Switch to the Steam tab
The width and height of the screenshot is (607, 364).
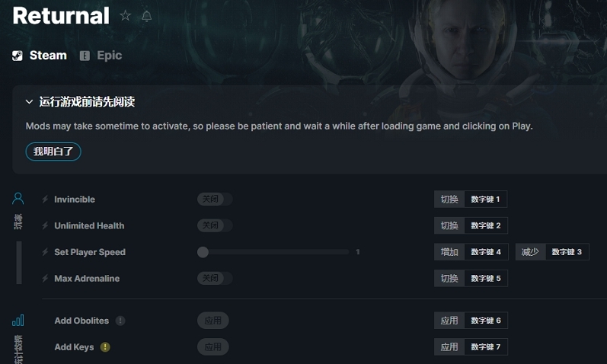tap(40, 56)
